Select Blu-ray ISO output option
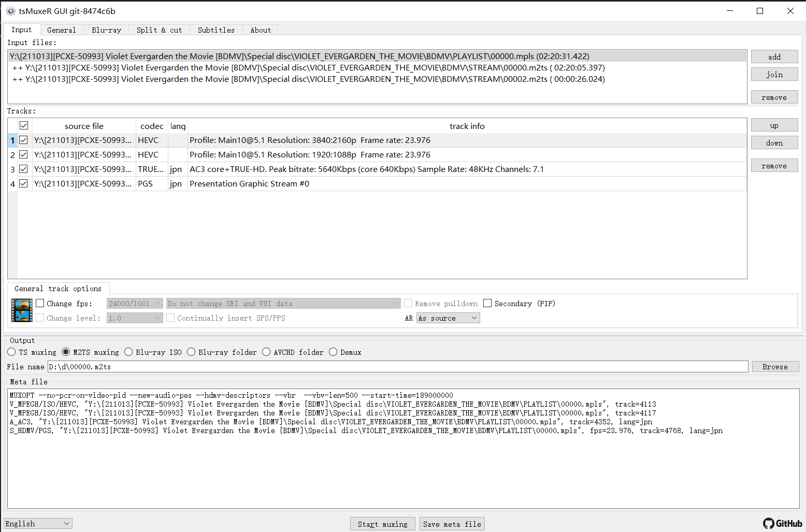 click(128, 352)
